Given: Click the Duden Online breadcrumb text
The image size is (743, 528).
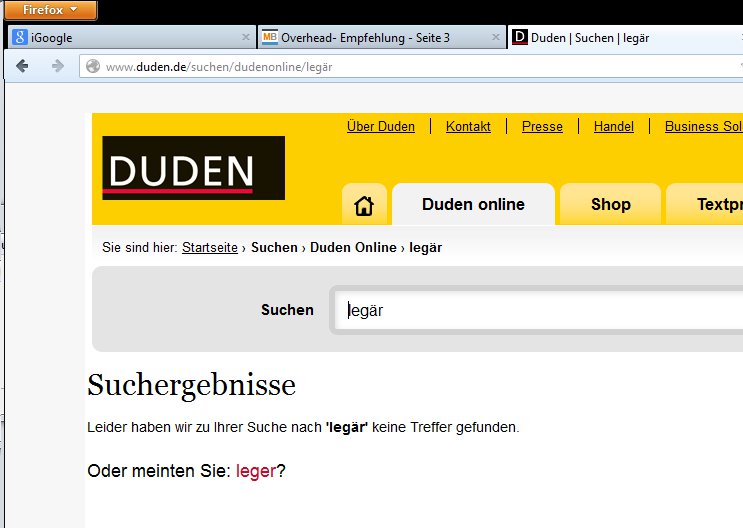Looking at the screenshot, I should 353,247.
